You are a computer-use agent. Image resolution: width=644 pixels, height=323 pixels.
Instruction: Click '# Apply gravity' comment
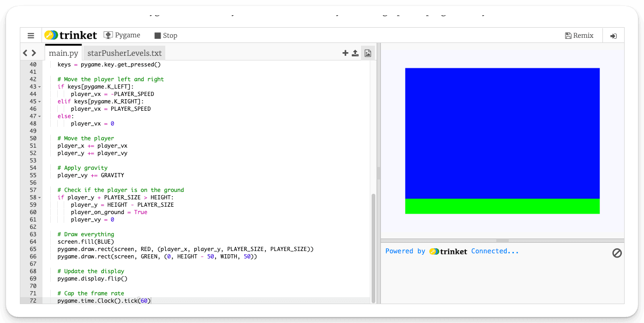tap(83, 168)
